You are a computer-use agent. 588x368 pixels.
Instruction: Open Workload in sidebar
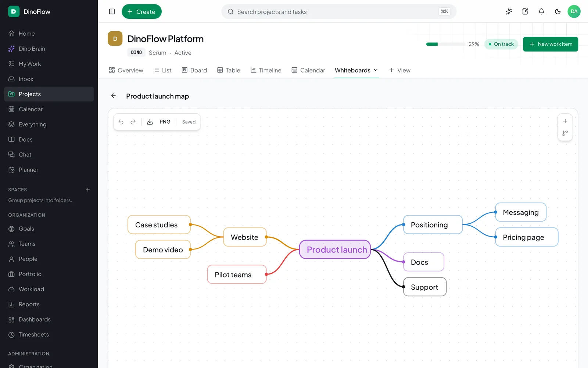tap(49, 289)
